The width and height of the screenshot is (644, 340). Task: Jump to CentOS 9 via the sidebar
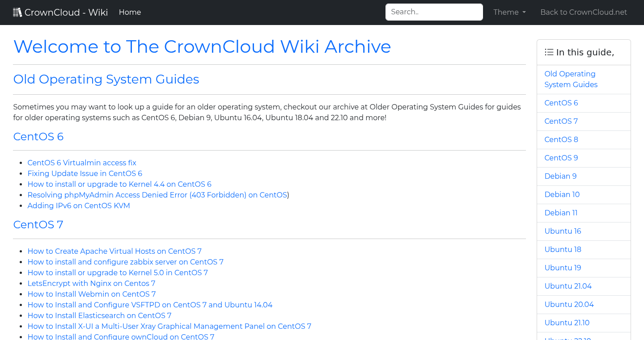561,158
